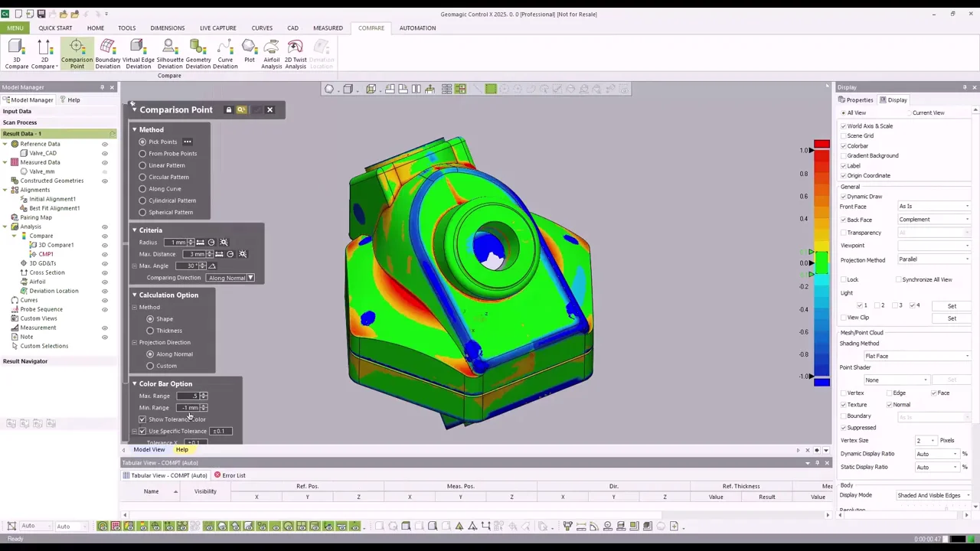Open the Comparing Direction dropdown
The height and width of the screenshot is (551, 980).
click(230, 278)
